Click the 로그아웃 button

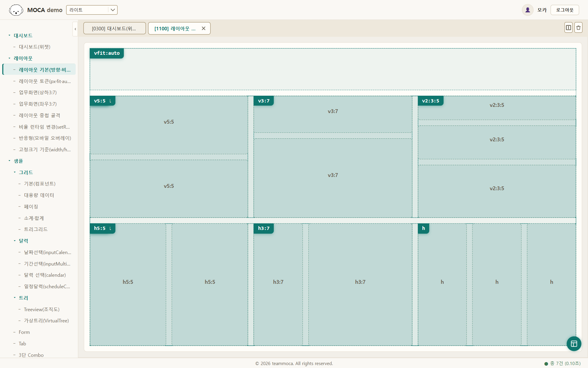[x=565, y=10]
